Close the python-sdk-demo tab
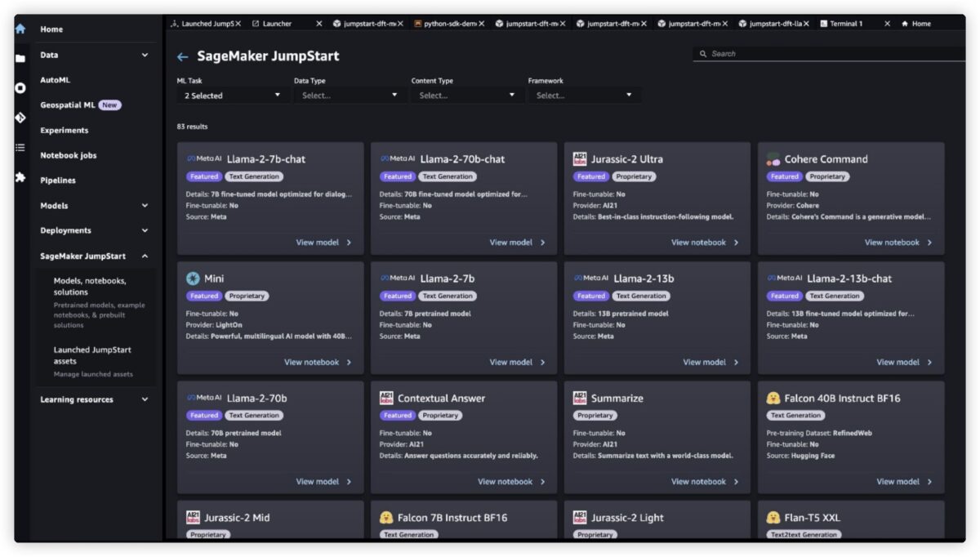 (482, 24)
